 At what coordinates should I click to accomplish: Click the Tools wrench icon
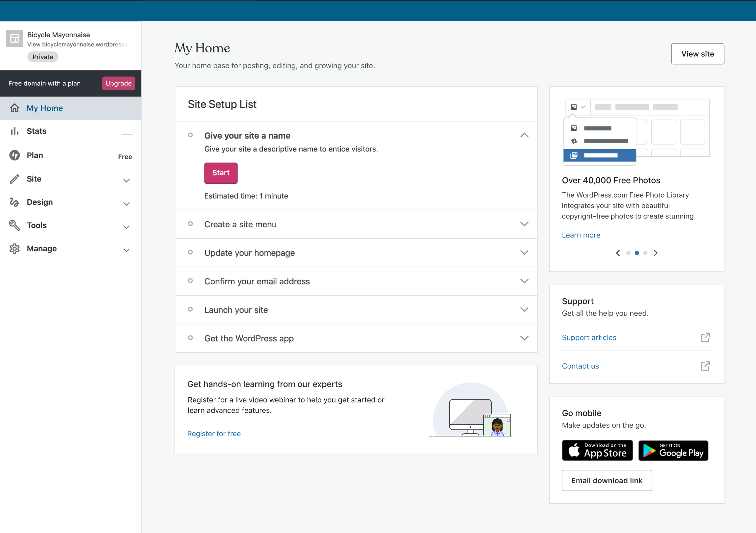14,225
